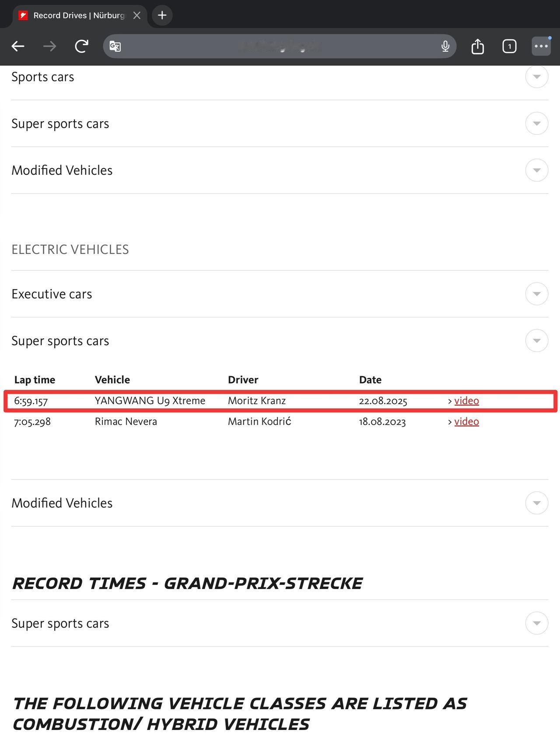Open the share sheet icon
Viewport: 560px width, 747px height.
477,46
